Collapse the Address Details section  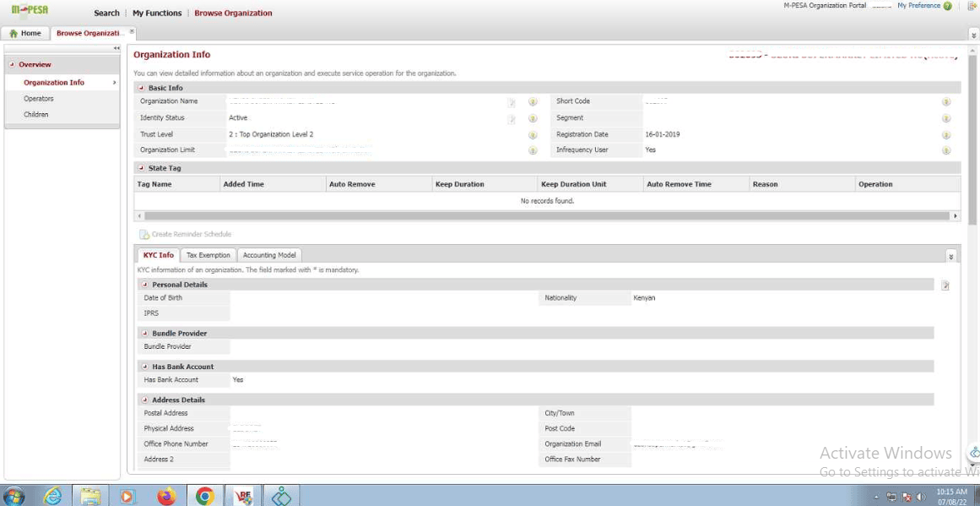pos(145,400)
